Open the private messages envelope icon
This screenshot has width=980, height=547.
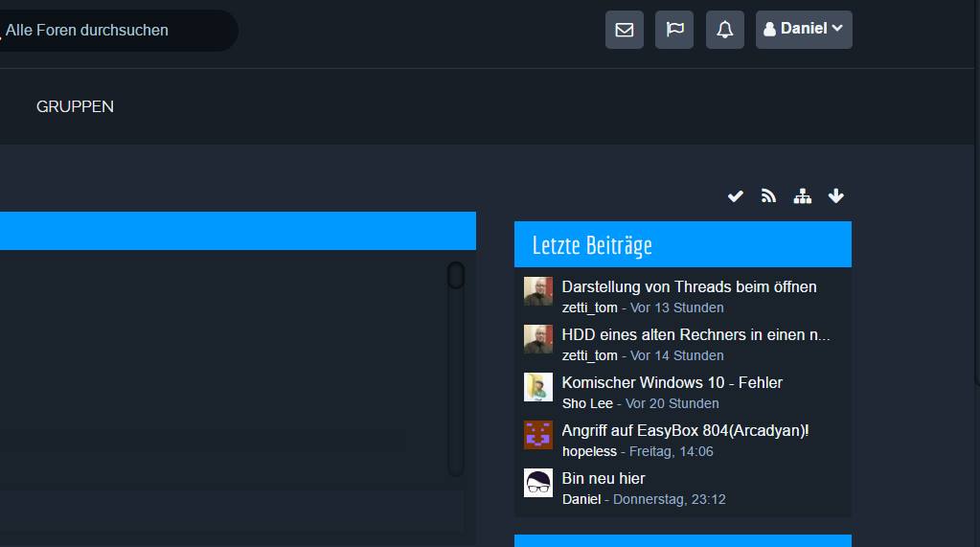click(x=624, y=30)
